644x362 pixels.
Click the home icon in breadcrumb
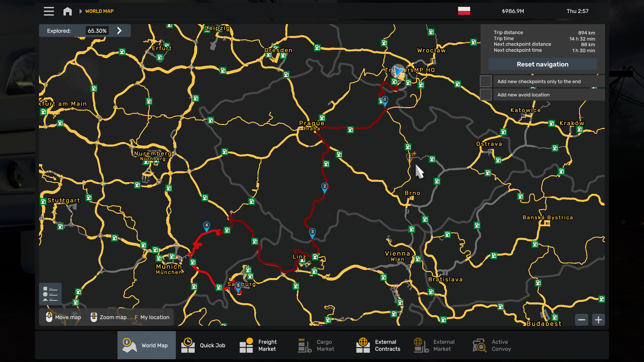[67, 11]
